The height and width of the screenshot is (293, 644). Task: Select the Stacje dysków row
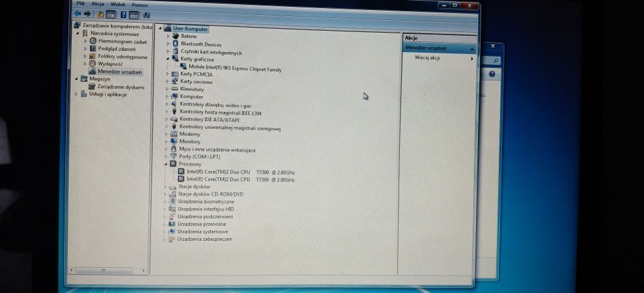tap(194, 186)
